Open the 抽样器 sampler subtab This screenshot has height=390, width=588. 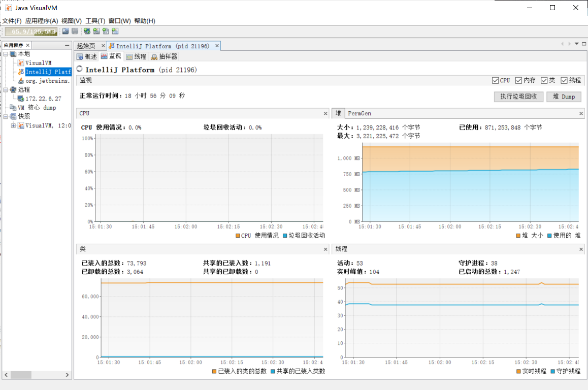coord(164,57)
